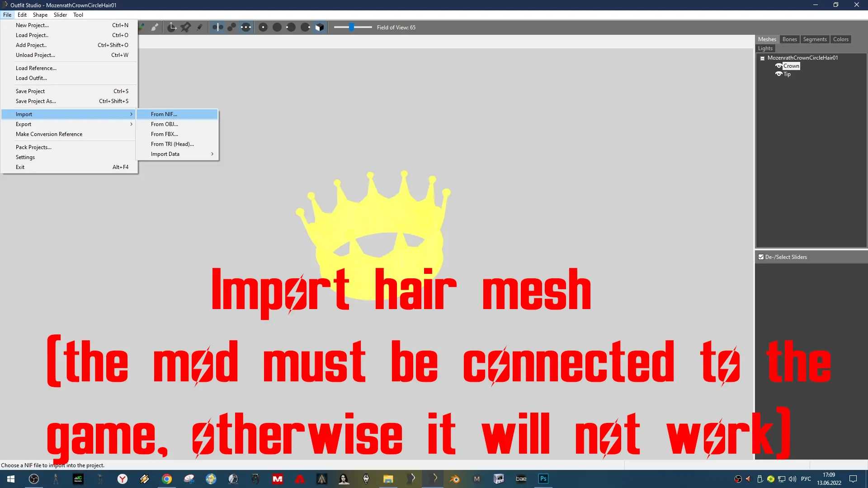The height and width of the screenshot is (488, 868).
Task: Select From FBX... import option
Action: point(177,134)
